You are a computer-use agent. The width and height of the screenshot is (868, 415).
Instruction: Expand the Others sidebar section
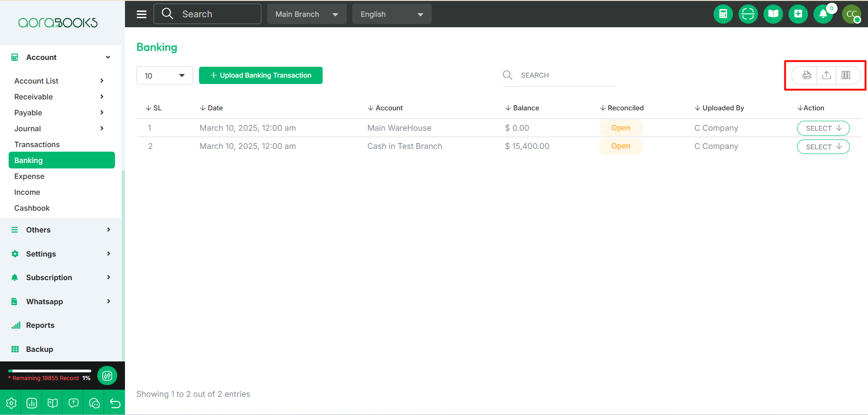point(61,230)
